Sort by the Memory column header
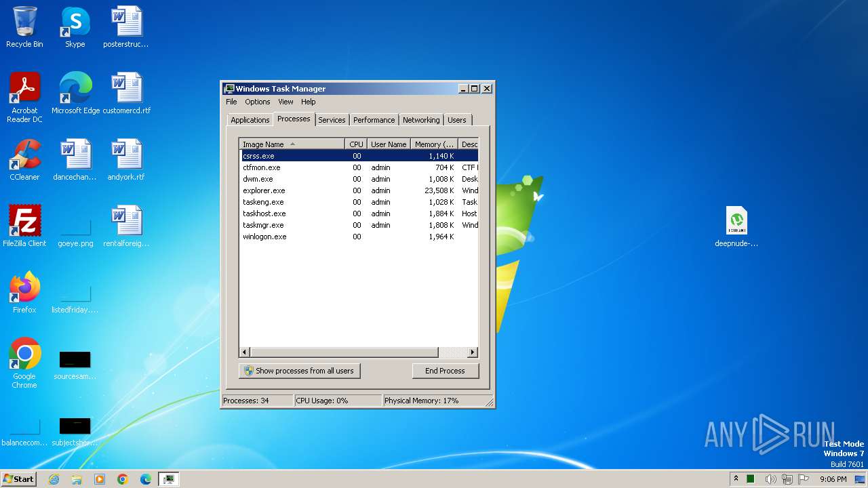The width and height of the screenshot is (868, 488). pos(434,144)
